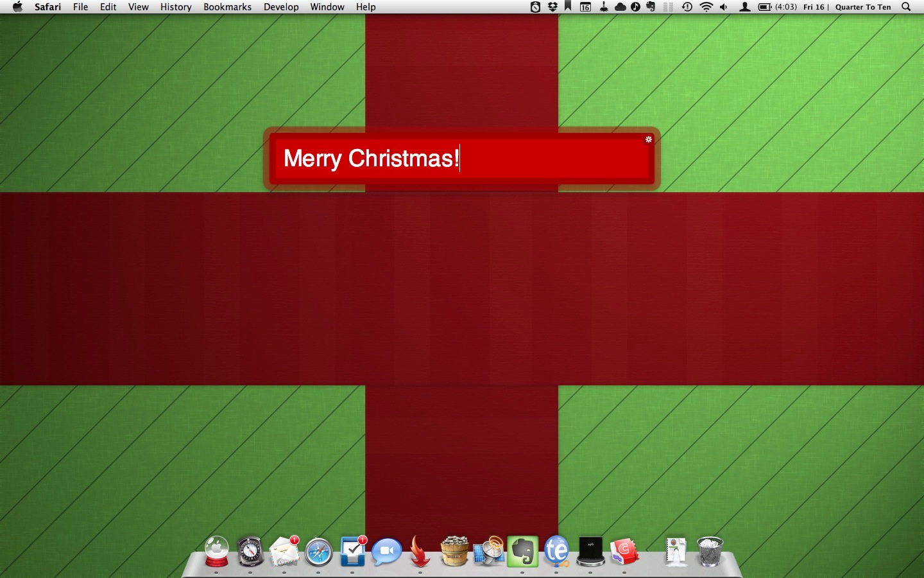Click the 'Quarter To Ten' clock text
Screen dimensions: 924x578
863,7
